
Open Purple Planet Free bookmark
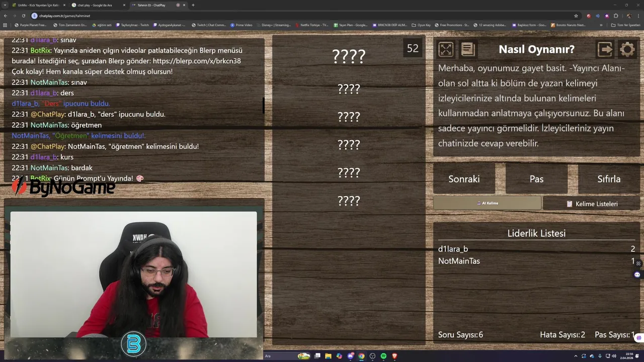(30, 25)
